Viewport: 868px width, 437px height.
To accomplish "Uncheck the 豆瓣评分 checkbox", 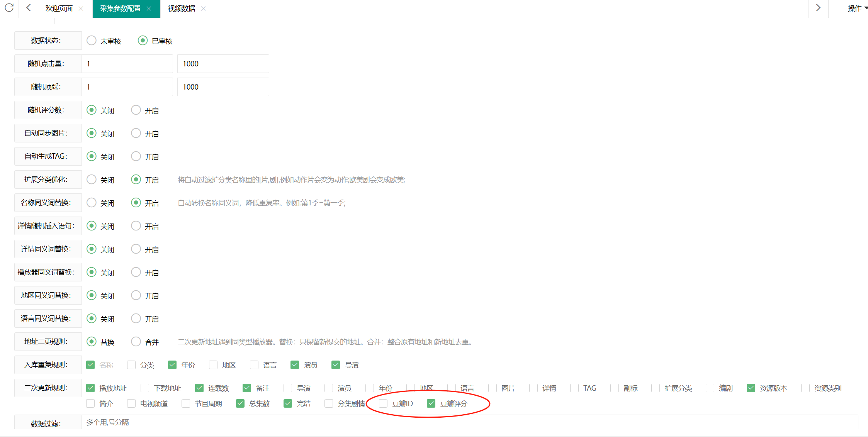I will click(431, 403).
